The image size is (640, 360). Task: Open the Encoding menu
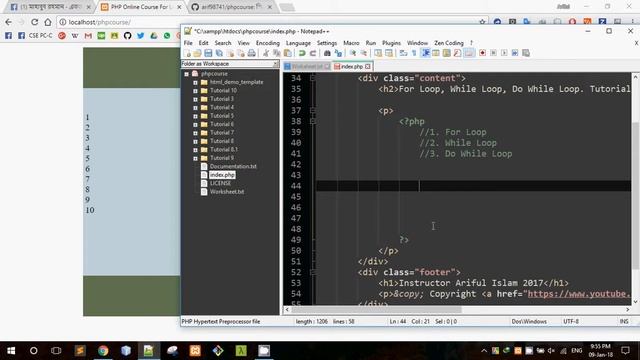[x=268, y=43]
